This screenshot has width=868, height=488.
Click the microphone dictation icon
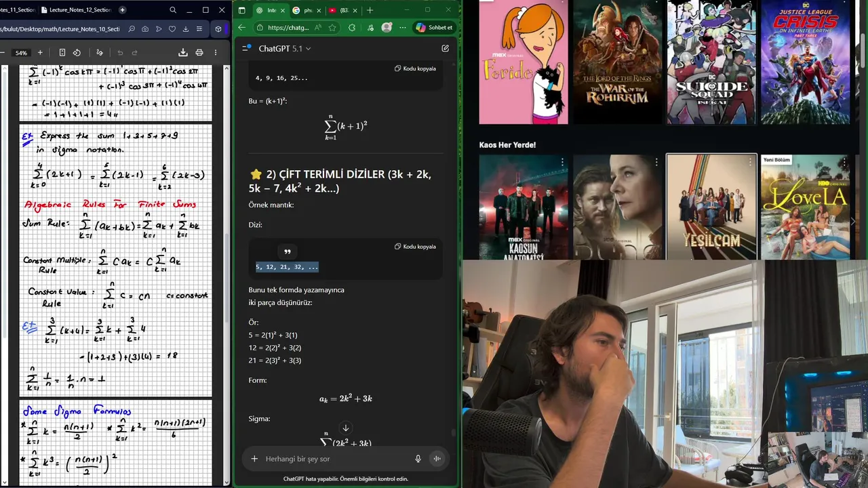(418, 459)
